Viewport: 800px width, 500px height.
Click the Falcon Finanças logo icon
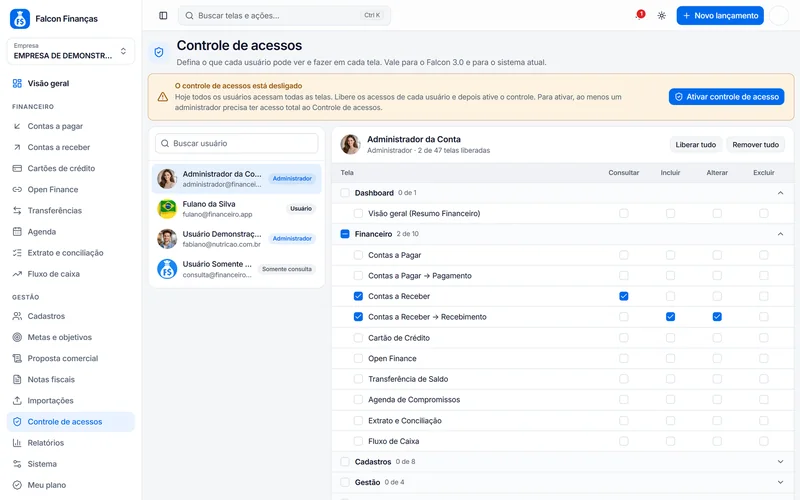coord(20,19)
